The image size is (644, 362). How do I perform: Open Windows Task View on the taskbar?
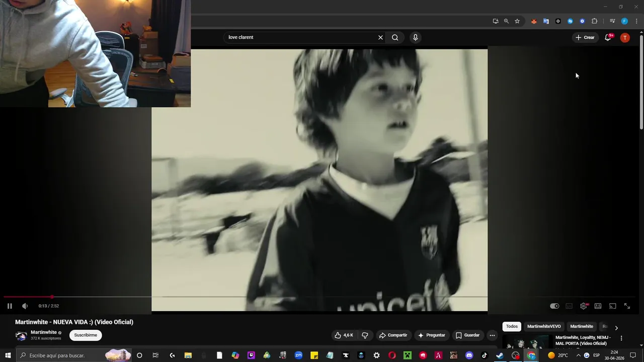[x=155, y=355]
